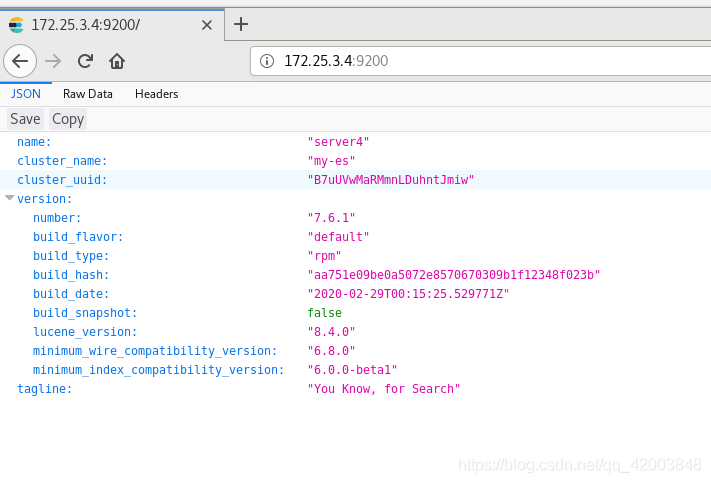Click the Elasticsearch favicon in the tab
This screenshot has height=483, width=711.
click(16, 25)
